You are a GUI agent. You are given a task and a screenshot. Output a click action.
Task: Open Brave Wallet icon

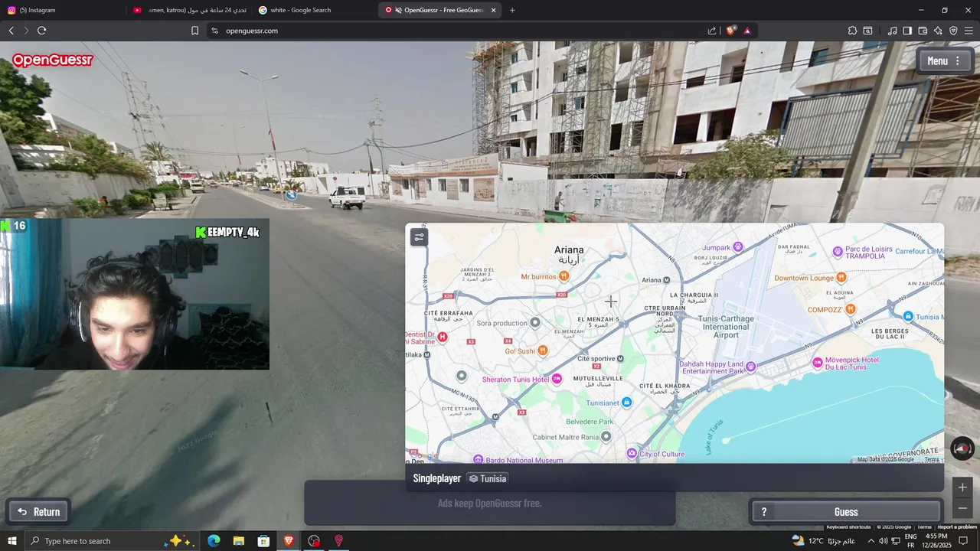(923, 31)
